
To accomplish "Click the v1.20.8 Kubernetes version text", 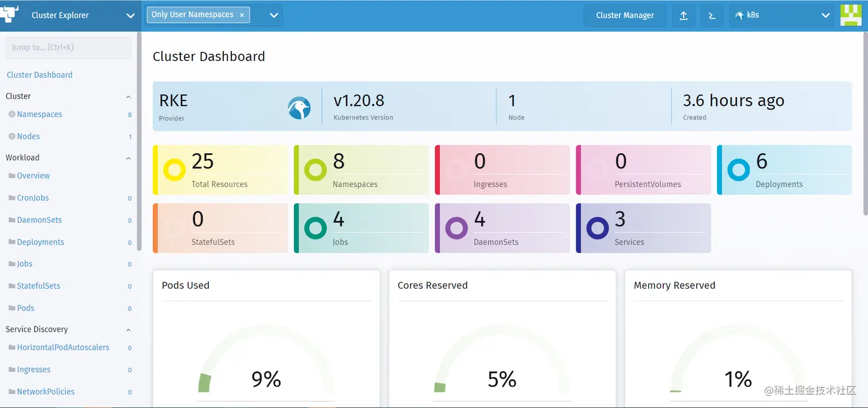I will (359, 100).
